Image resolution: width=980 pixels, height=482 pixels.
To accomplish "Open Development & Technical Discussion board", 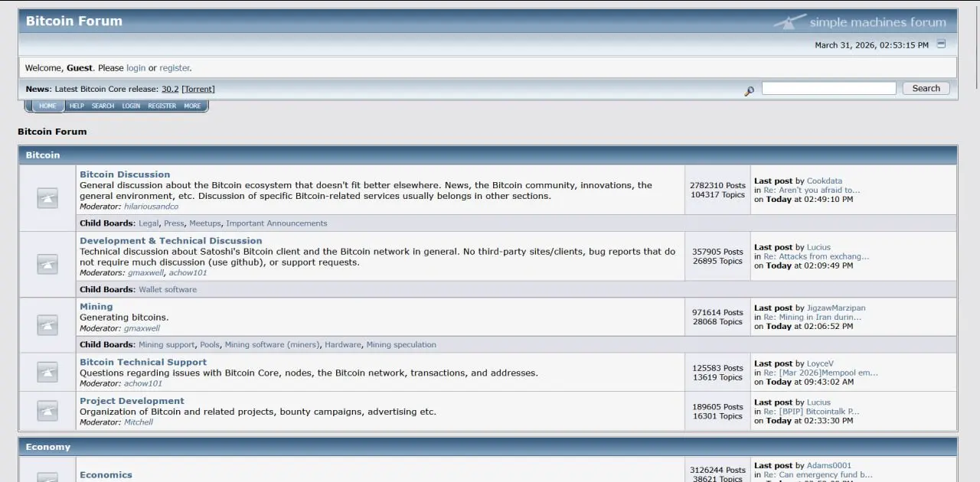I will coord(171,240).
